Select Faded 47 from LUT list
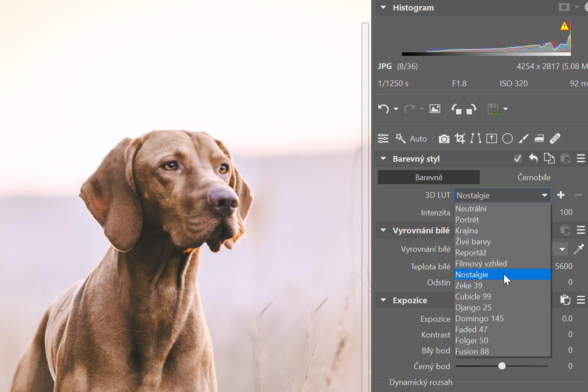588x392 pixels. (471, 329)
